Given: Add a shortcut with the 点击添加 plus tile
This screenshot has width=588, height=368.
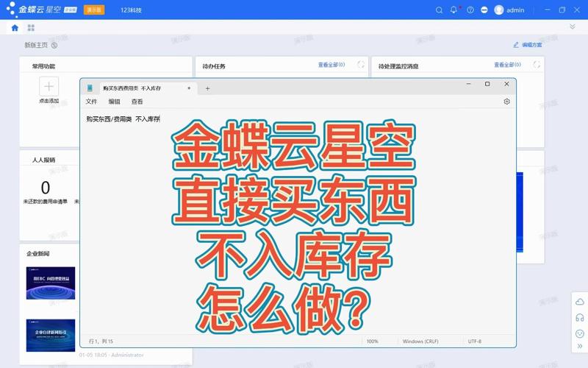Looking at the screenshot, I should 49,86.
